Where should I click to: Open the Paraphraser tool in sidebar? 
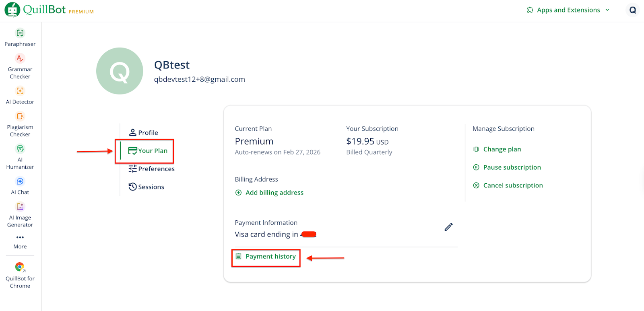tap(20, 37)
